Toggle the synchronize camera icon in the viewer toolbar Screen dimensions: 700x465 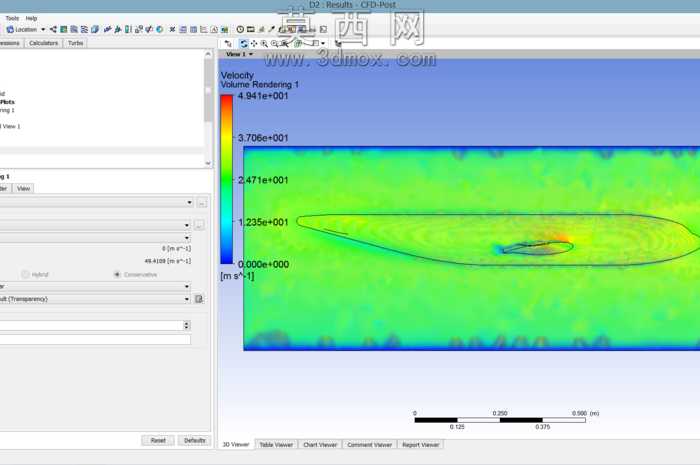[x=338, y=43]
